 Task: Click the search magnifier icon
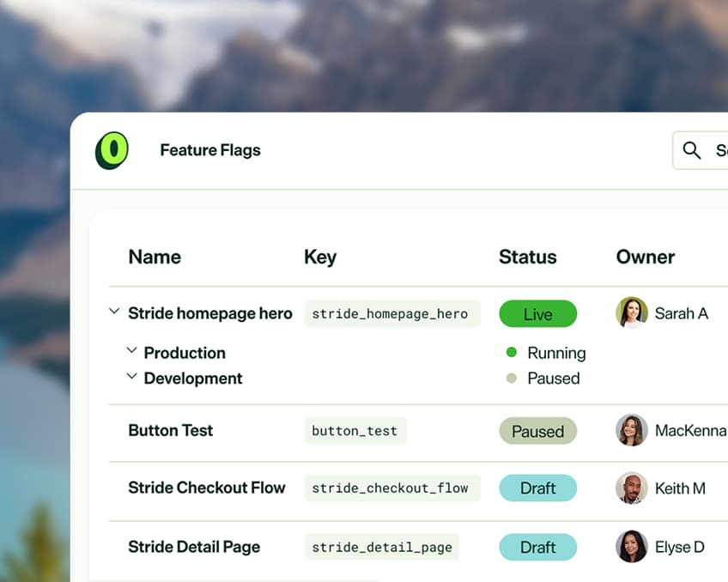tap(691, 150)
